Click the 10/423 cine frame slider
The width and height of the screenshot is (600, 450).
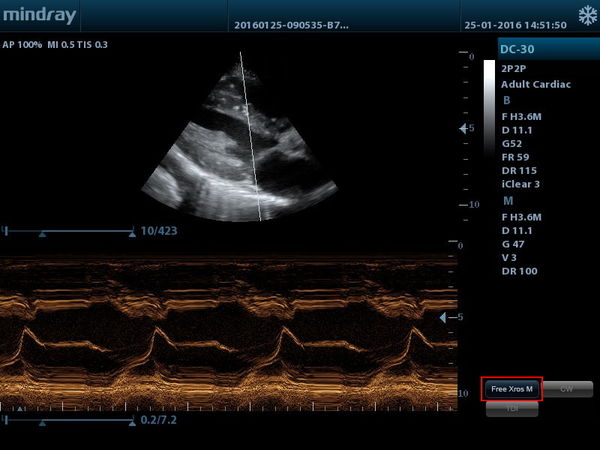69,231
